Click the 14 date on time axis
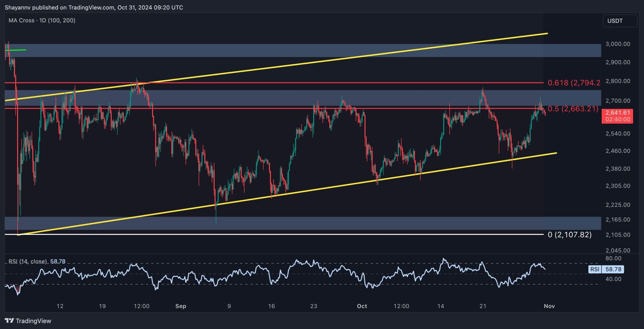 [440, 306]
